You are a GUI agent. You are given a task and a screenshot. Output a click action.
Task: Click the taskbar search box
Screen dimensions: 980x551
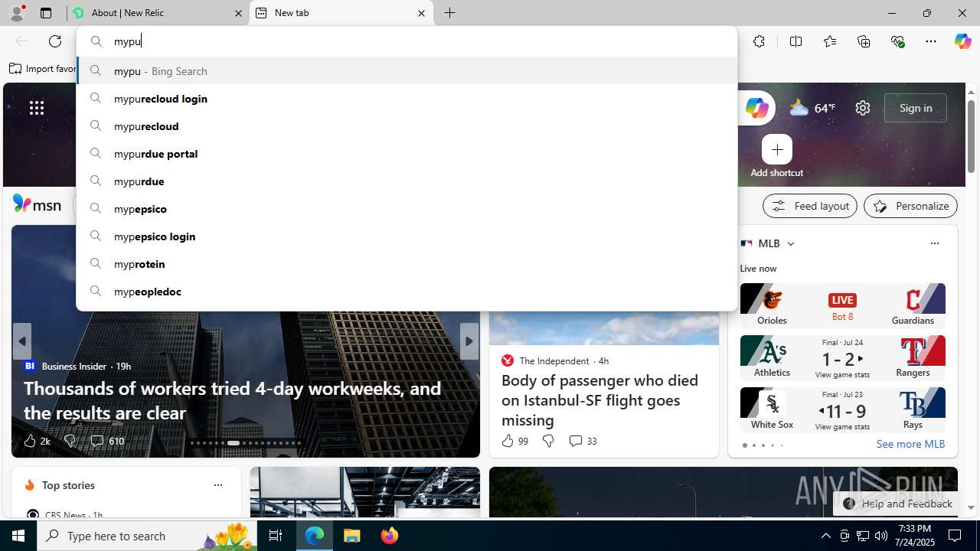(147, 536)
